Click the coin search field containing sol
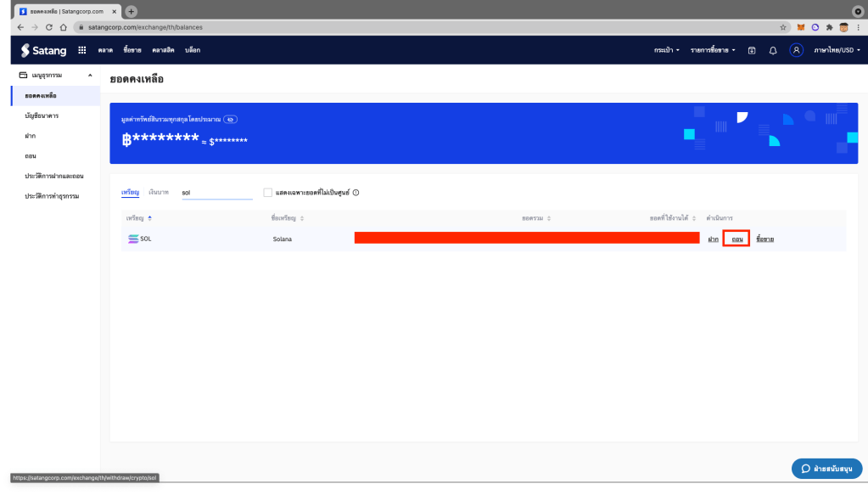 [x=216, y=193]
